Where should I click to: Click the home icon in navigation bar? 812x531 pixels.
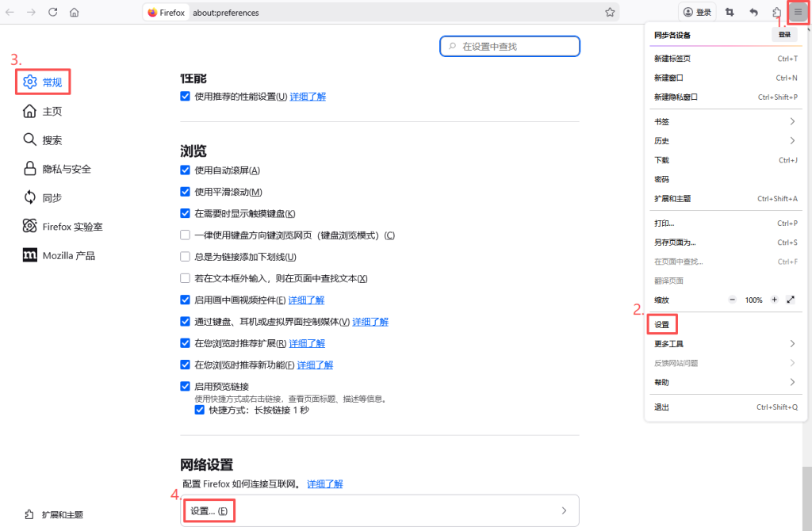click(75, 13)
